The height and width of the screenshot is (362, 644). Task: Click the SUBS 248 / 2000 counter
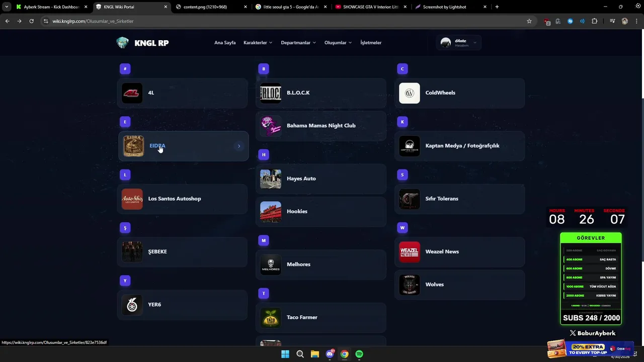591,318
